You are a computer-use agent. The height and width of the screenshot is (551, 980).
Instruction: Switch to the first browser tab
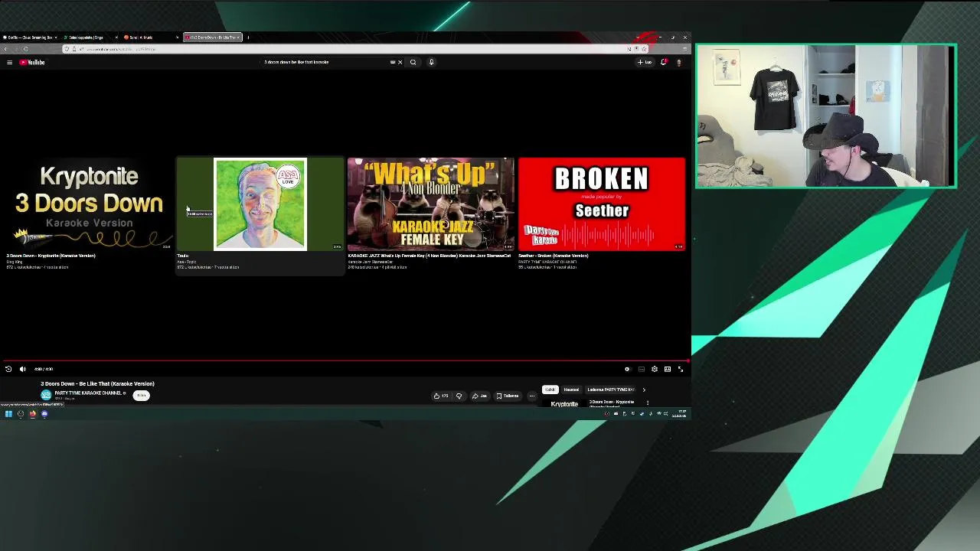(29, 37)
